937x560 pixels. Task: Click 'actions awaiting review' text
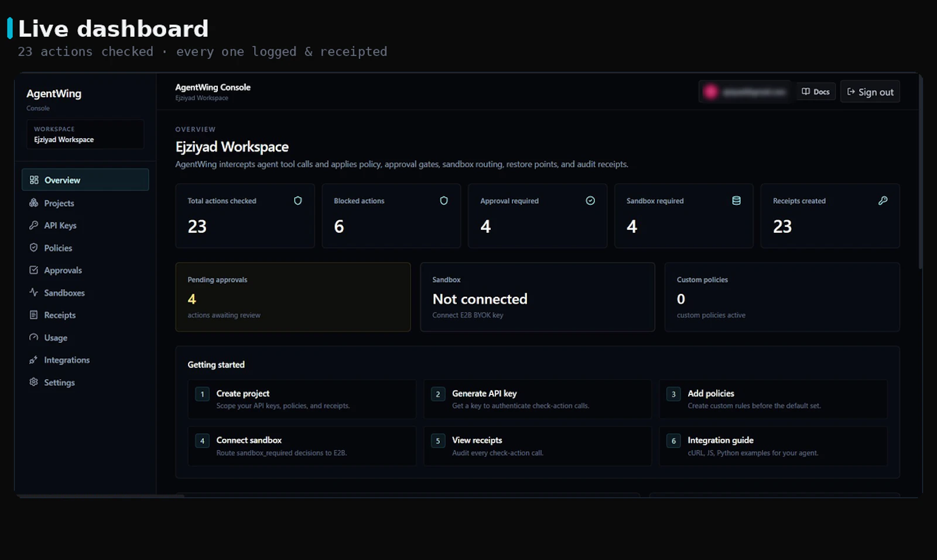[224, 315]
